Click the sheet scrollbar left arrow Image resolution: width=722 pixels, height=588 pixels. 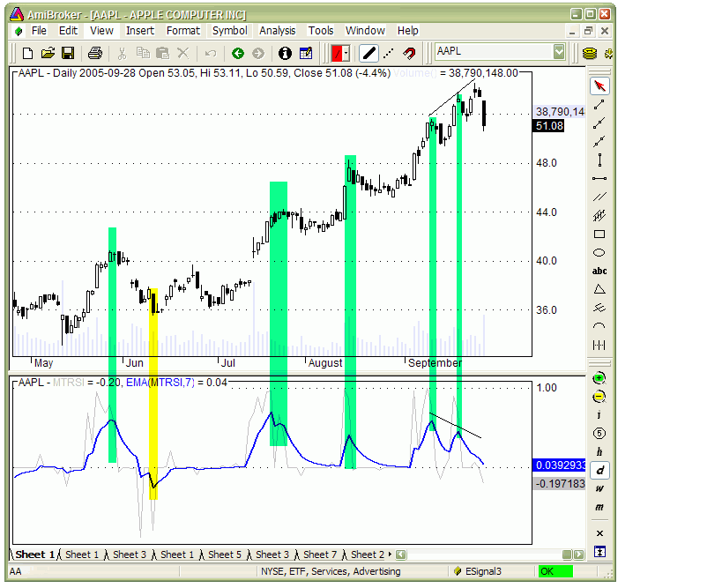pyautogui.click(x=400, y=555)
